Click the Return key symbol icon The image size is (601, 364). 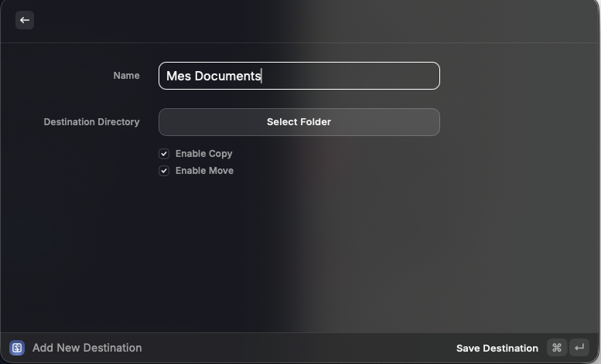579,348
